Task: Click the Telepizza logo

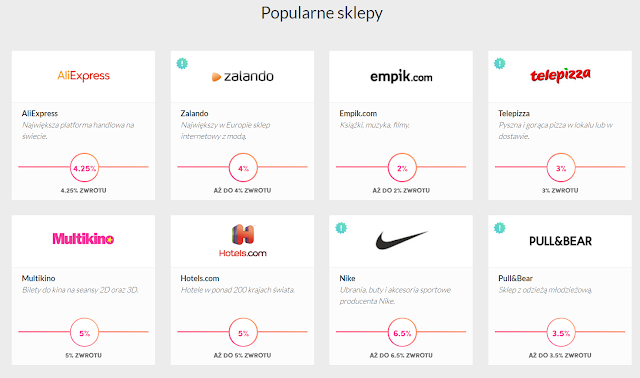Action: pos(560,75)
